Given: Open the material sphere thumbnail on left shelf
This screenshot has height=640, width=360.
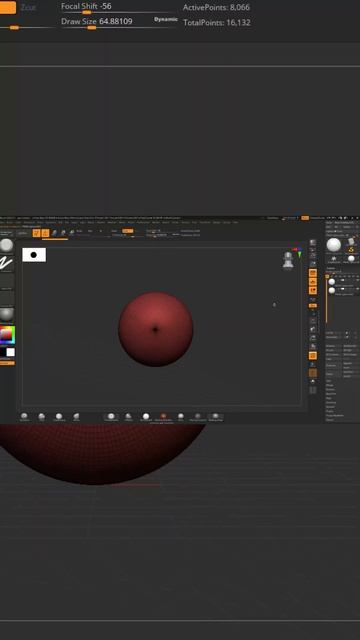Looking at the screenshot, I should [x=7, y=314].
